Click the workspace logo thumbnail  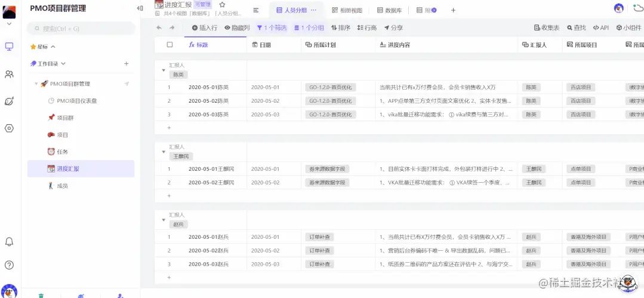pyautogui.click(x=9, y=11)
